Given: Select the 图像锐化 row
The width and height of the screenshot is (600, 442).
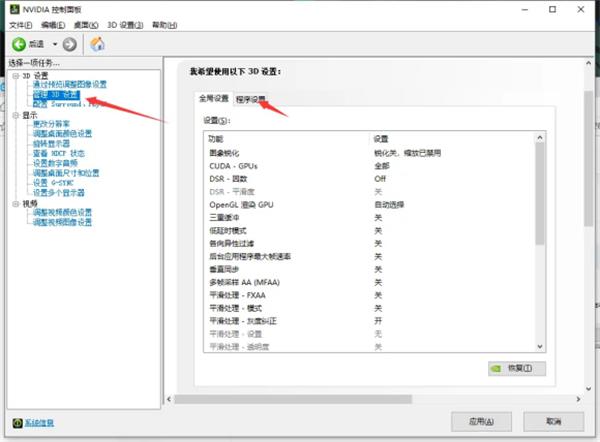Looking at the screenshot, I should [x=369, y=153].
